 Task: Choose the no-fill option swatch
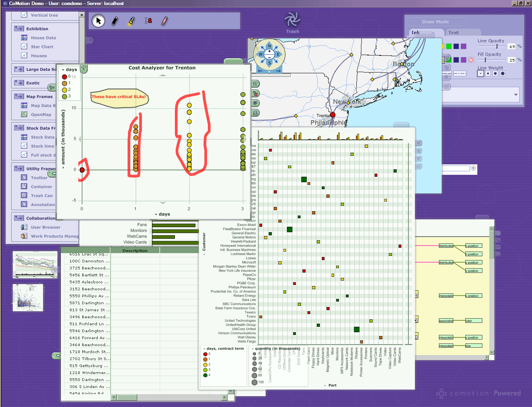pos(471,60)
